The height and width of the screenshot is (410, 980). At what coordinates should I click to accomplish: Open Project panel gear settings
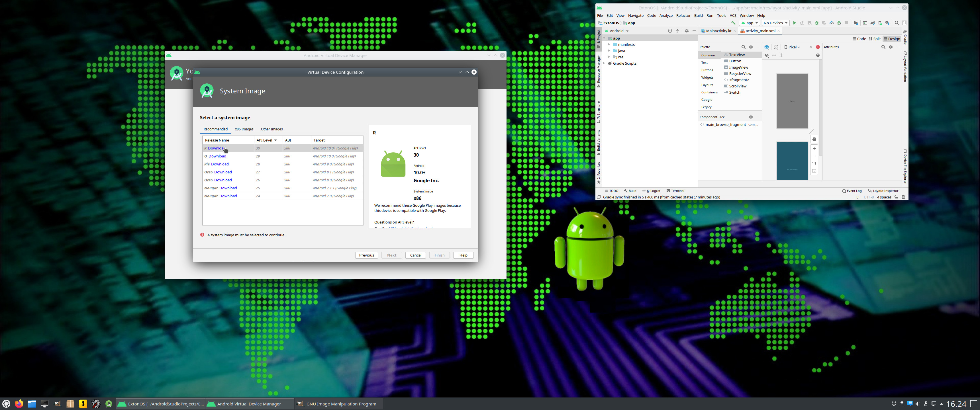coord(687,31)
